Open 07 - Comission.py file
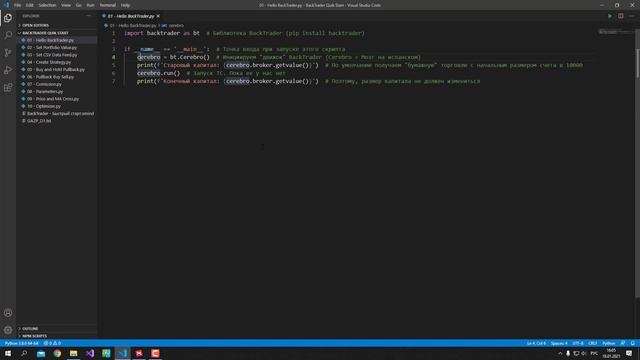This screenshot has width=640, height=360. (44, 84)
